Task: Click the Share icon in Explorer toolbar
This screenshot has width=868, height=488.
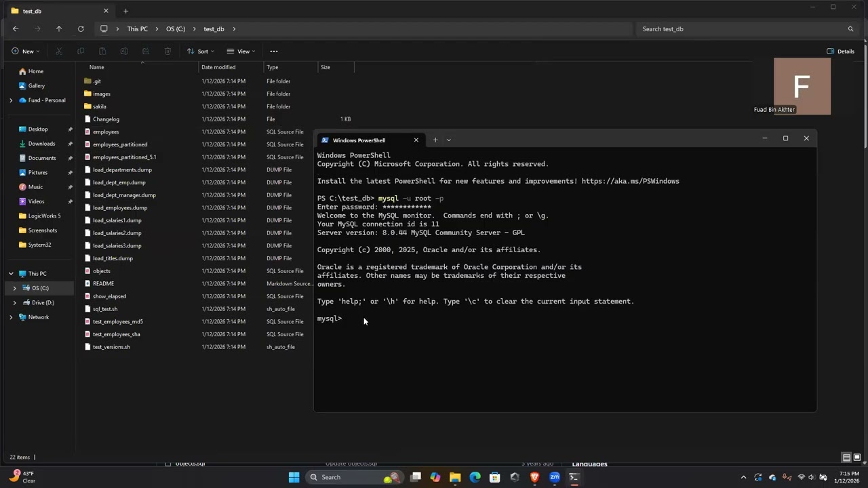Action: point(146,52)
